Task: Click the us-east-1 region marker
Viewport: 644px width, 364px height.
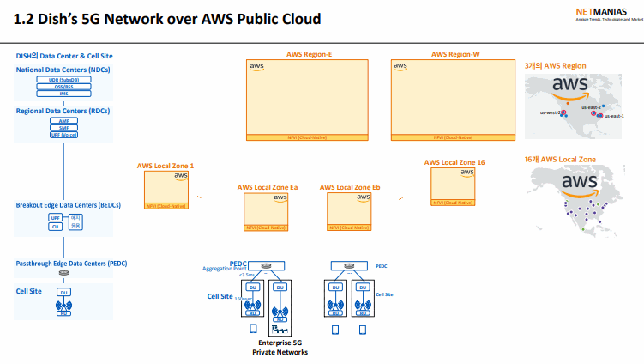Action: [x=600, y=116]
